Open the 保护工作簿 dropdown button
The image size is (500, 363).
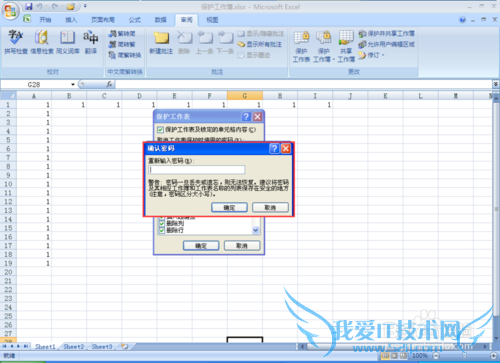[323, 46]
